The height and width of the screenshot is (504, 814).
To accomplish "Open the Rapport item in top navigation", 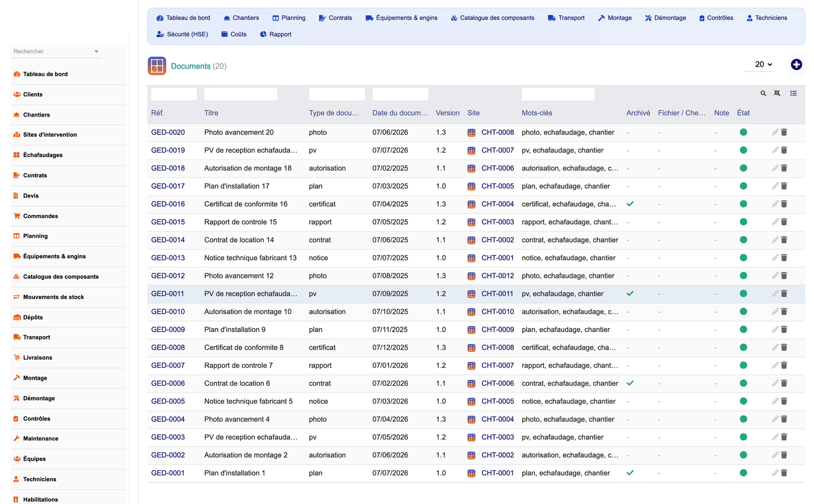I will [x=275, y=34].
